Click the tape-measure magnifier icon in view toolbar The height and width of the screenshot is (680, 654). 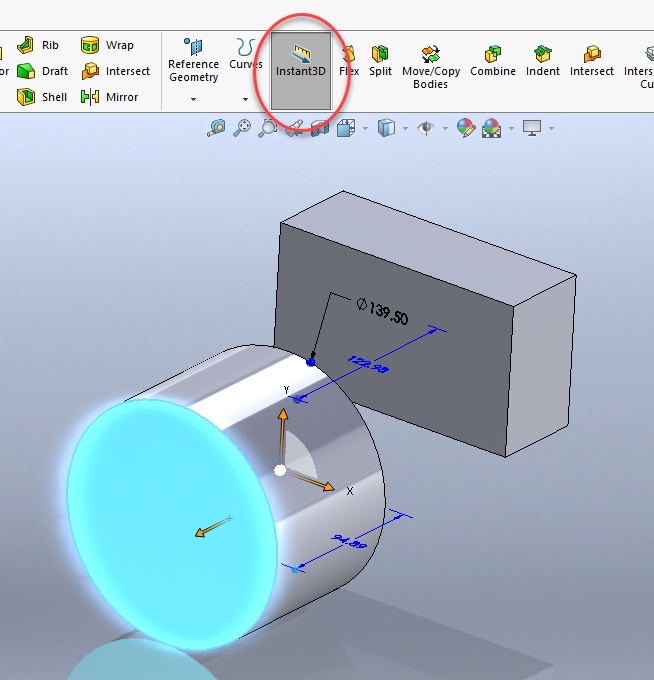tap(216, 128)
